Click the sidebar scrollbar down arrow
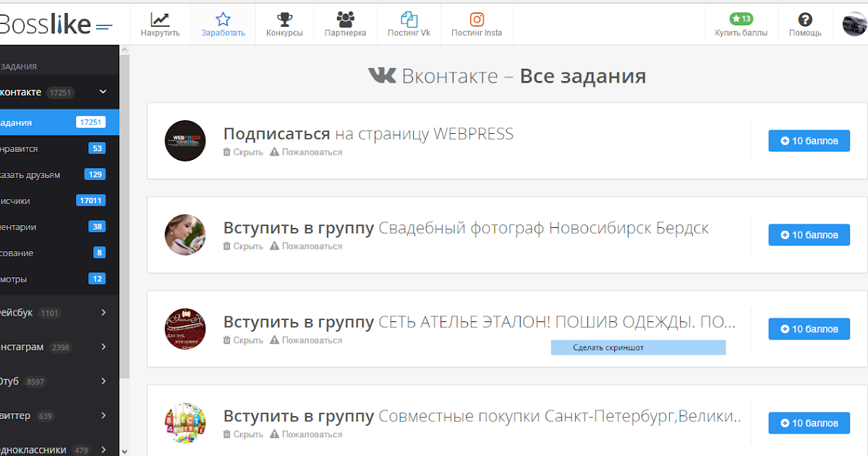 coord(124,450)
